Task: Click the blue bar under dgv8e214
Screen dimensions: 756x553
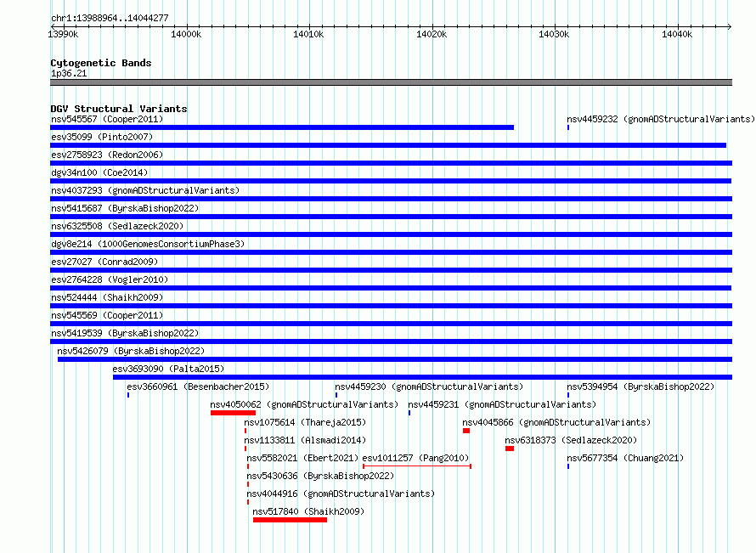Action: tap(391, 252)
